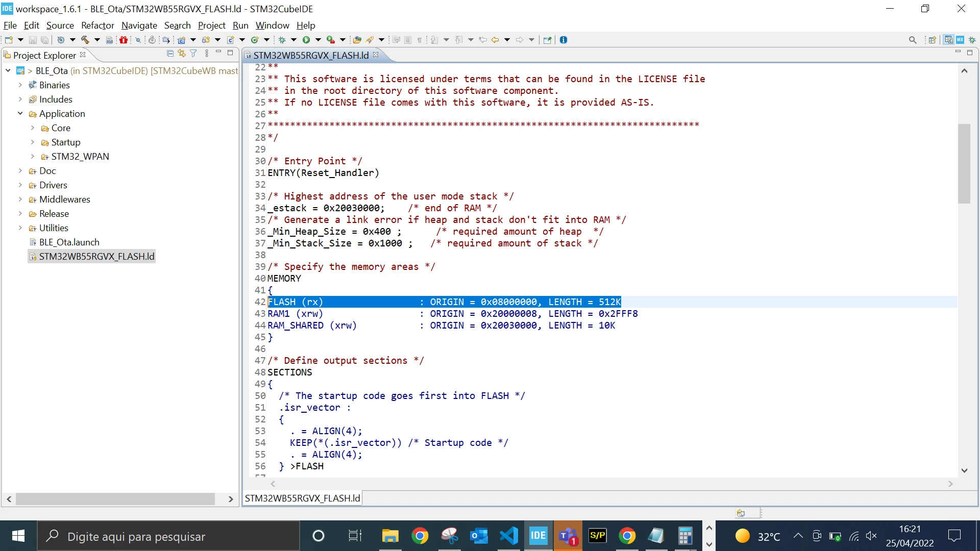Click the Project Explorer scroll-right arrow

click(231, 499)
